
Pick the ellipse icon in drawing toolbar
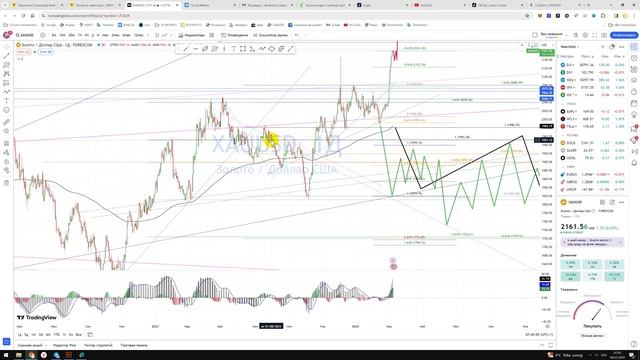[x=271, y=49]
